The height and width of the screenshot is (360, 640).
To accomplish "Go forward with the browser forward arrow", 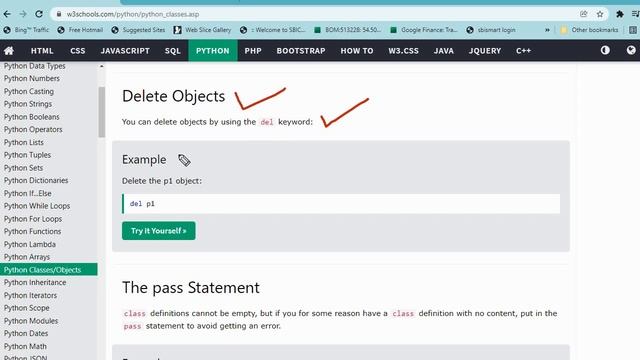I will click(23, 14).
